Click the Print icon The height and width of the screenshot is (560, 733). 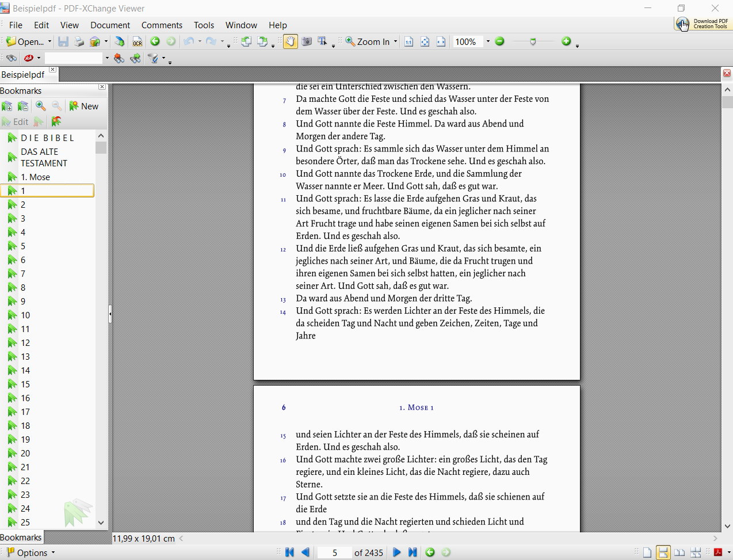[x=79, y=41]
